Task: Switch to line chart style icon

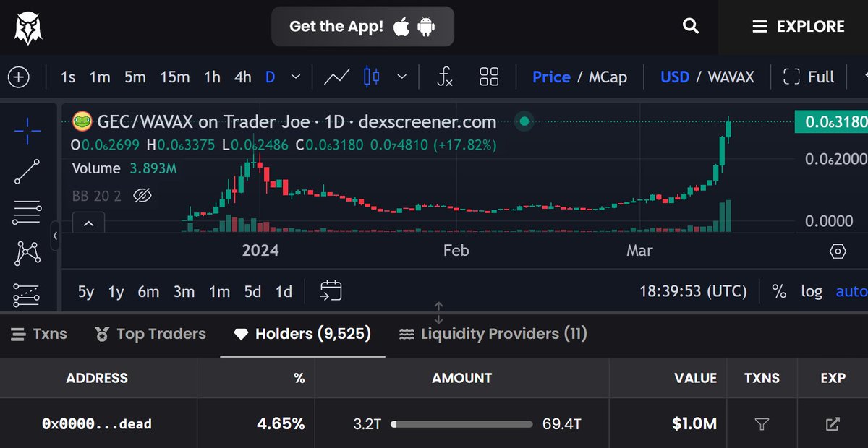Action: point(337,77)
